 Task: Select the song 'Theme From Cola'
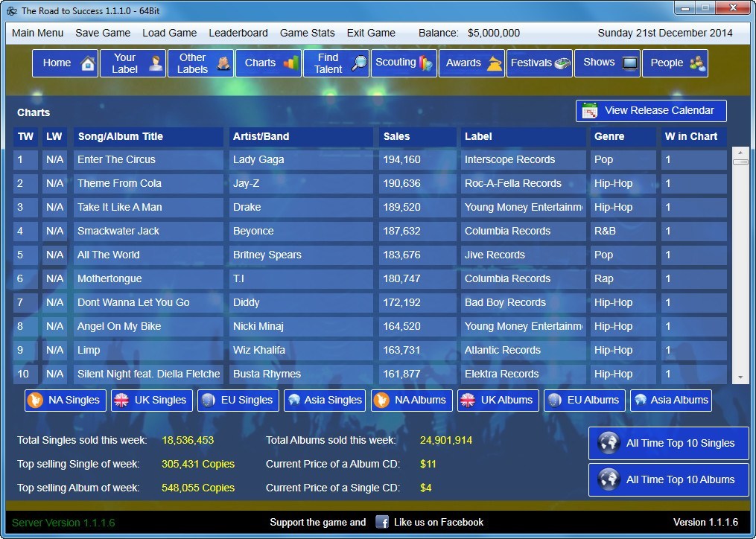pos(148,184)
